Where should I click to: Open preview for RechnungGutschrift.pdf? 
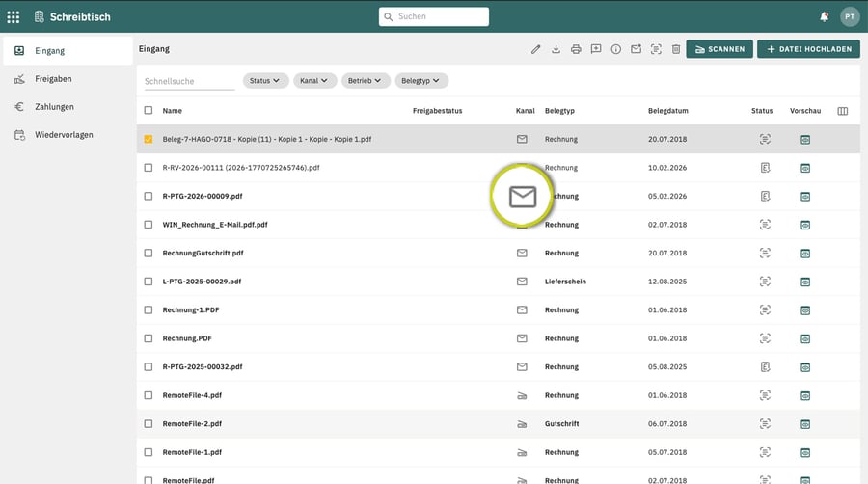[805, 254]
